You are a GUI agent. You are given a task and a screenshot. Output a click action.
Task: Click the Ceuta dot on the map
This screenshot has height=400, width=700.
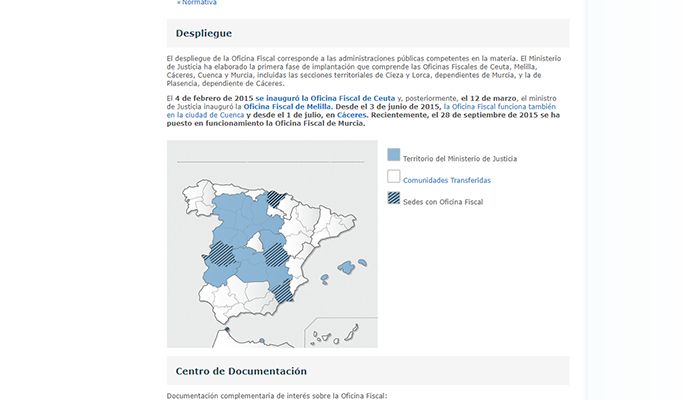click(227, 330)
